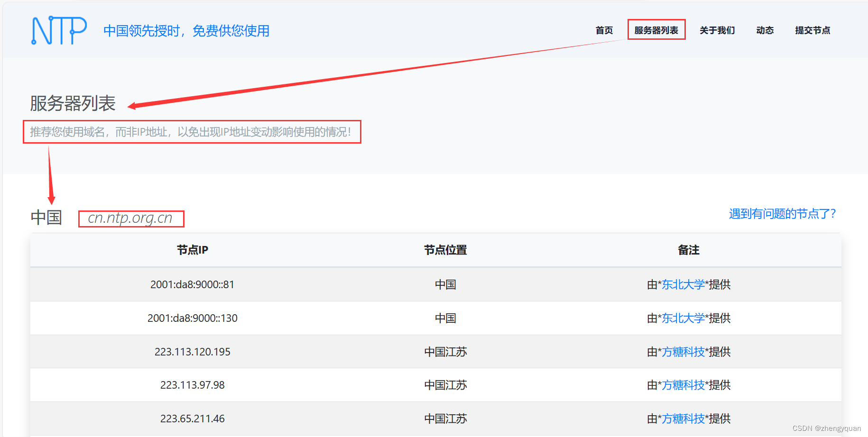Open 提交节点 in the navigation
Viewport: 868px width, 437px height.
[813, 30]
